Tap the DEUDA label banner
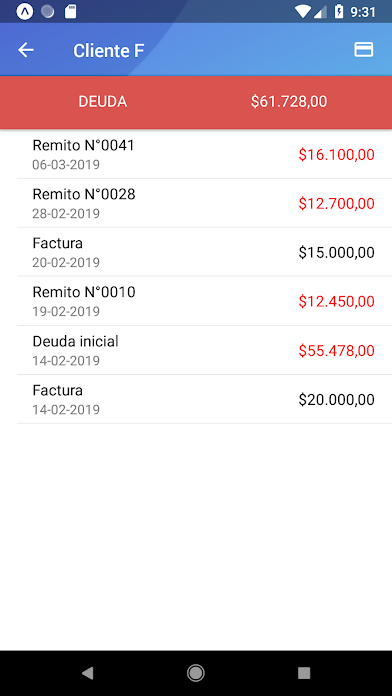The width and height of the screenshot is (392, 696). tap(103, 102)
